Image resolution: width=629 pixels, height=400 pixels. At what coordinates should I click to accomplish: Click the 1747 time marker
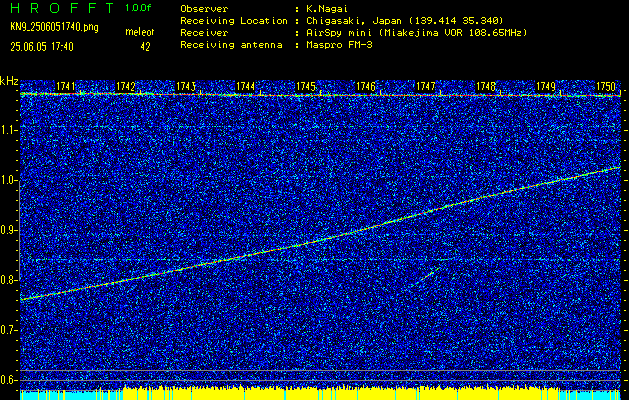(426, 86)
